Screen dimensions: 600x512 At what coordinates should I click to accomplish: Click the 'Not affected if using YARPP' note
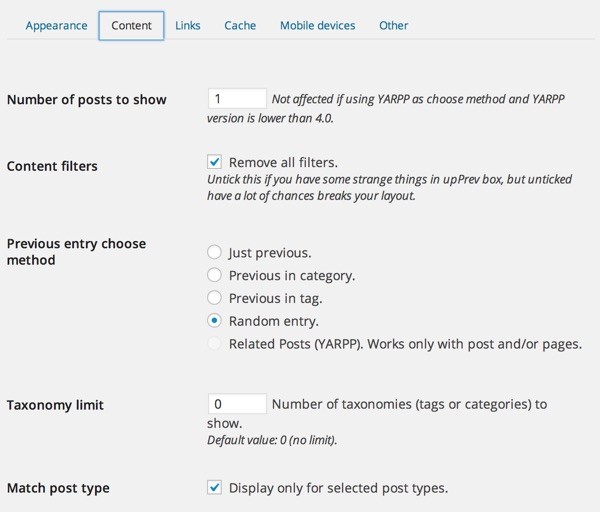pyautogui.click(x=386, y=109)
